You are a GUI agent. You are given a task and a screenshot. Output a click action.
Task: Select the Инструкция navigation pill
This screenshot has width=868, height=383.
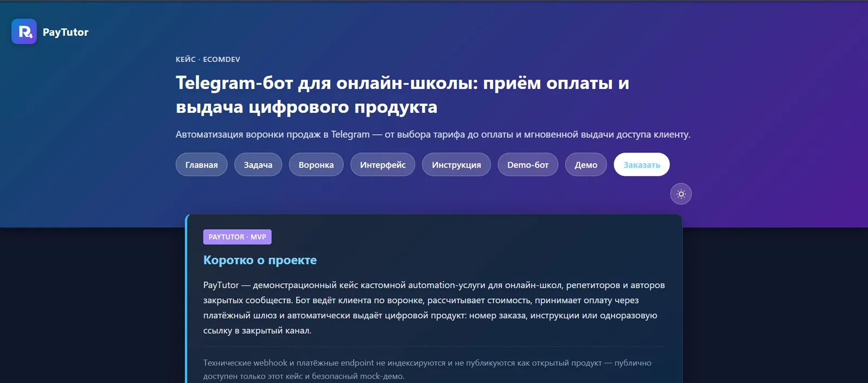tap(456, 165)
